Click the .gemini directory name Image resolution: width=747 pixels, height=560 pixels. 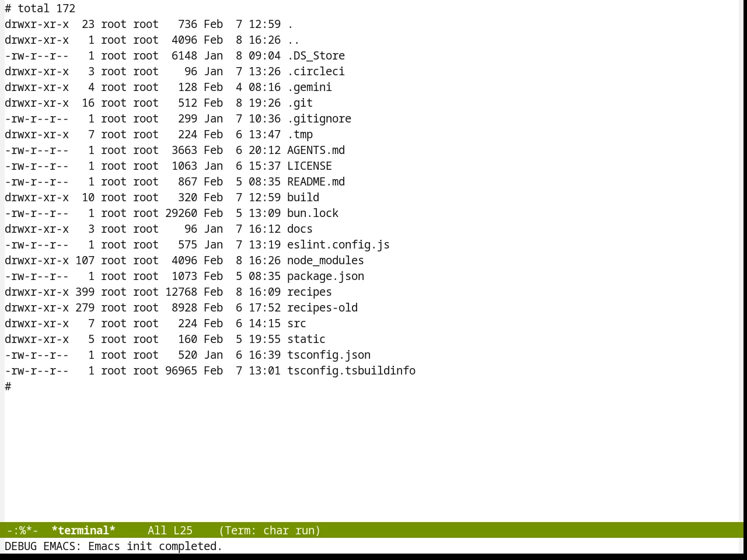[x=309, y=87]
